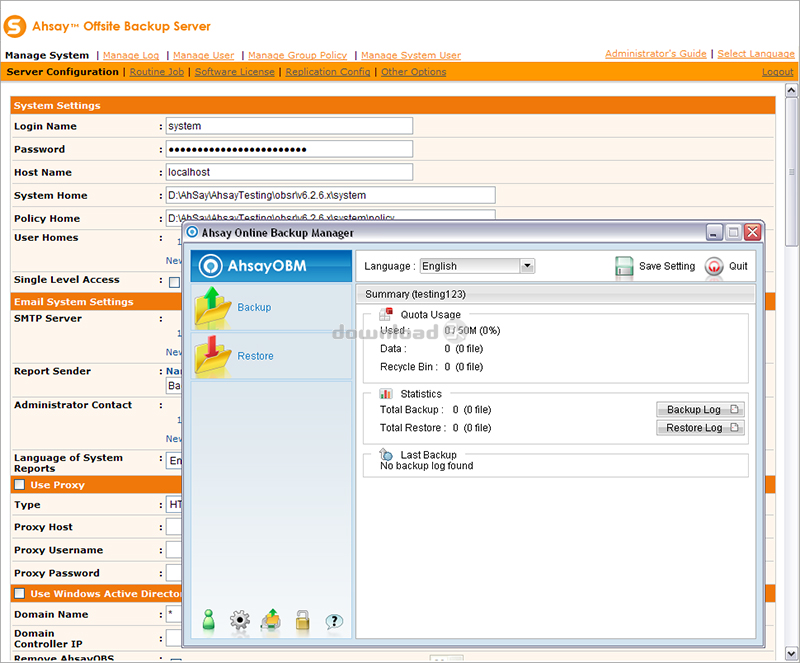Open the Software License submenu
Image resolution: width=800 pixels, height=663 pixels.
[236, 72]
